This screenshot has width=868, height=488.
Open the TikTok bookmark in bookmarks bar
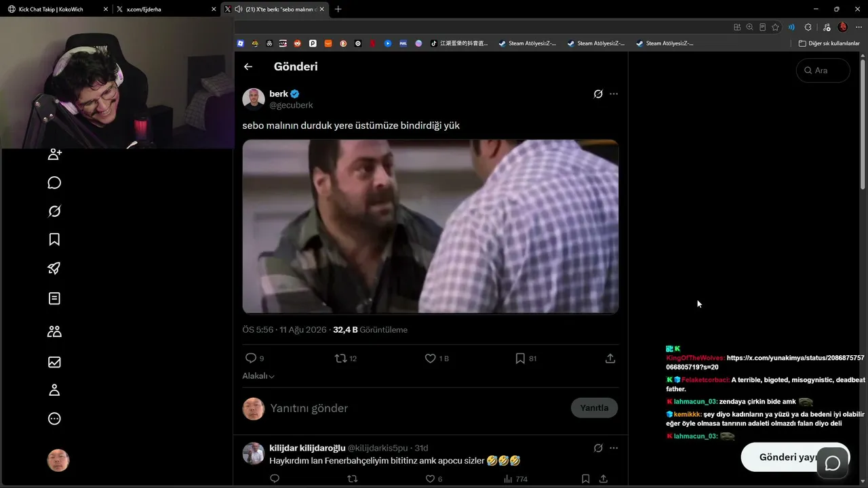pos(459,43)
